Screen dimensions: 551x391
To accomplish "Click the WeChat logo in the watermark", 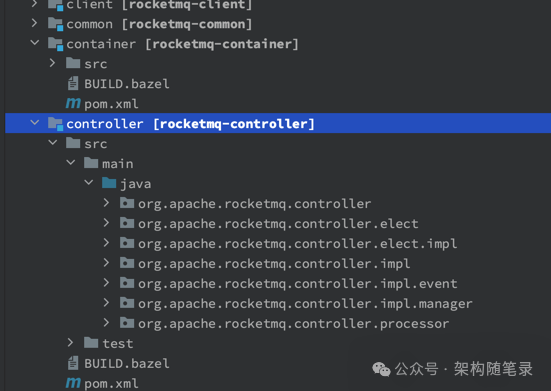I will (381, 369).
